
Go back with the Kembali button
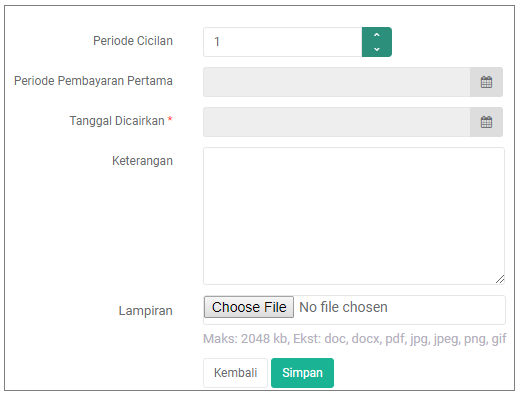coord(235,373)
